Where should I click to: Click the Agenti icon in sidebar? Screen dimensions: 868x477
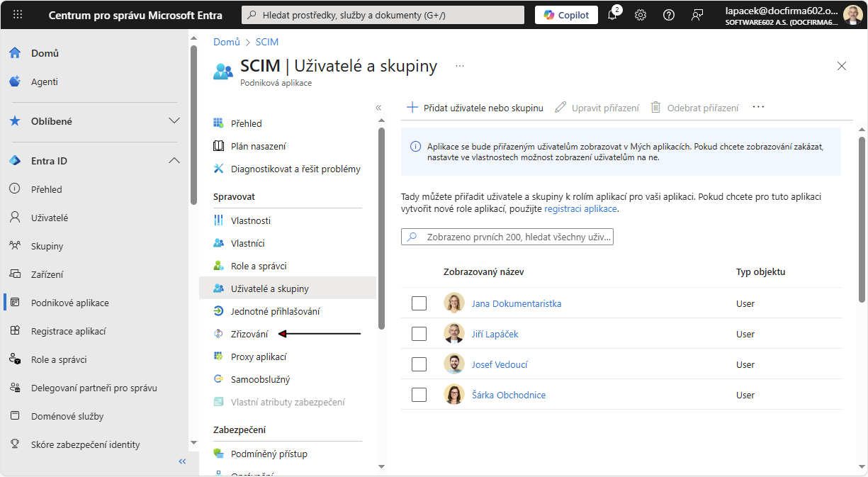coord(15,82)
